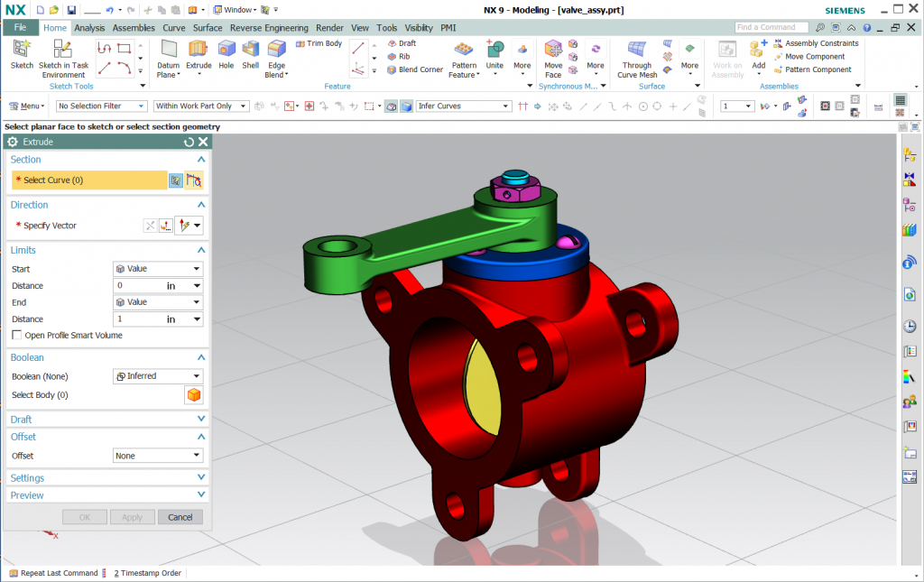
Task: Click the Find a Command search box
Action: click(772, 27)
